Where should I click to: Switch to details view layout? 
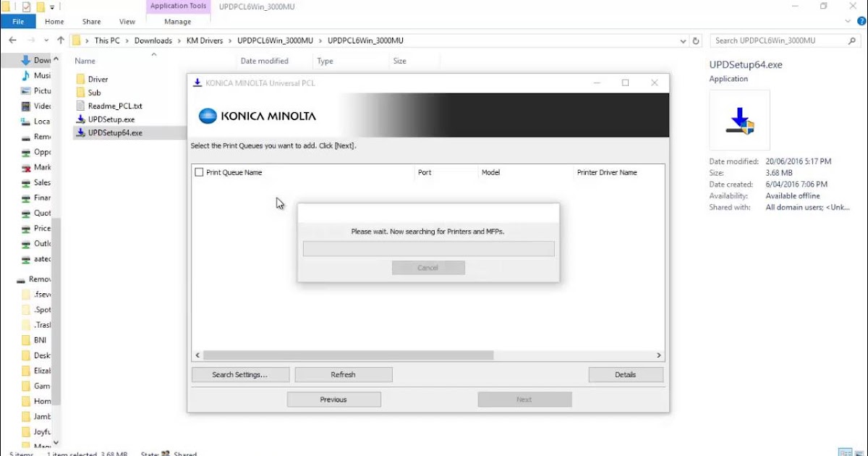pyautogui.click(x=846, y=452)
